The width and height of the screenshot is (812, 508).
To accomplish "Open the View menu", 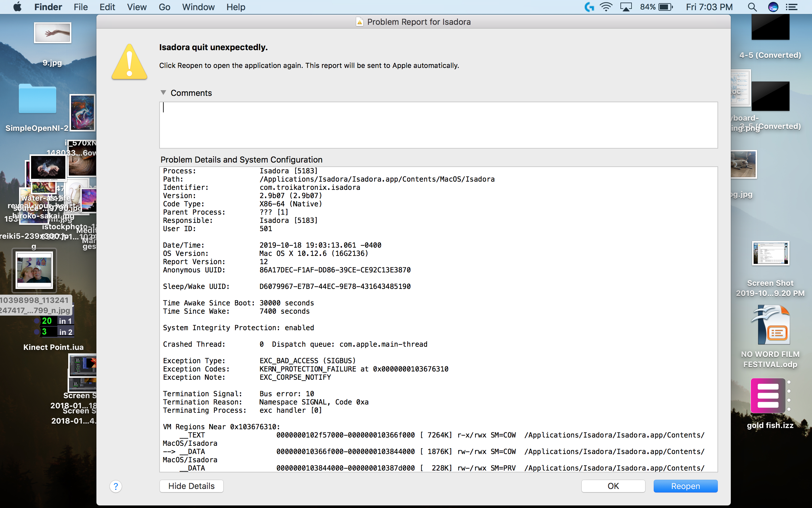I will (x=137, y=7).
